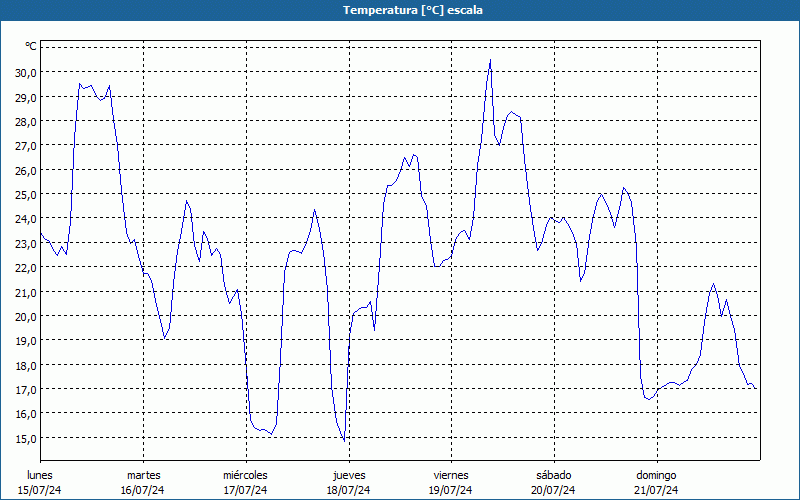Screen dimensions: 800x500
Task: Click the 18,0 y-axis value
Action: 26,365
